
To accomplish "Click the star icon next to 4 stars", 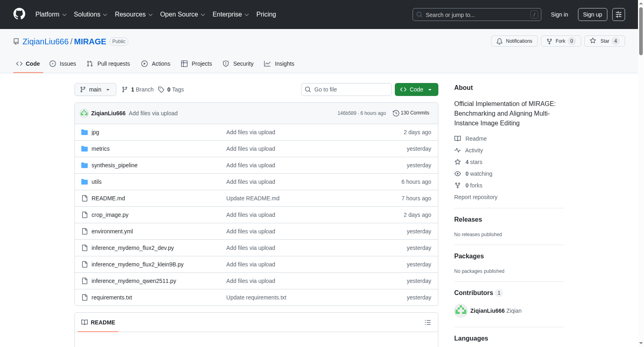I will point(458,162).
